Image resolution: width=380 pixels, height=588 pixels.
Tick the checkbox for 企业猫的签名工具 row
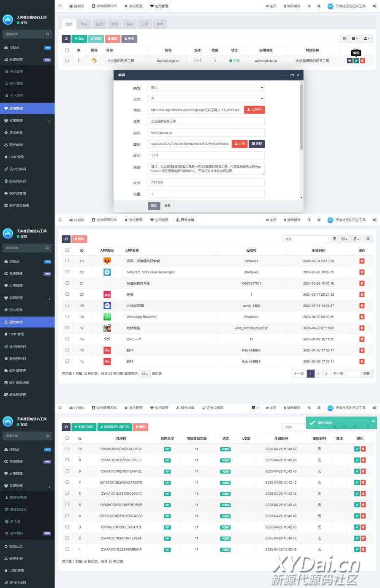67,60
